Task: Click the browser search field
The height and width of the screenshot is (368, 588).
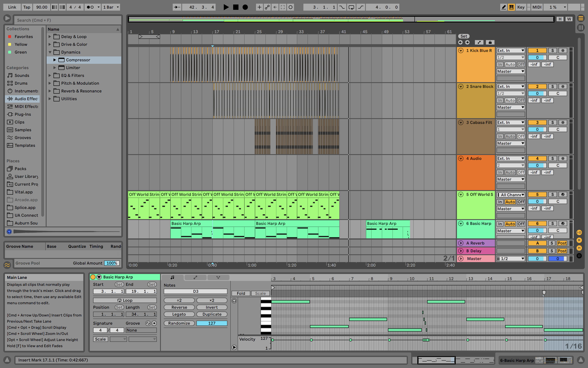Action: pyautogui.click(x=68, y=20)
